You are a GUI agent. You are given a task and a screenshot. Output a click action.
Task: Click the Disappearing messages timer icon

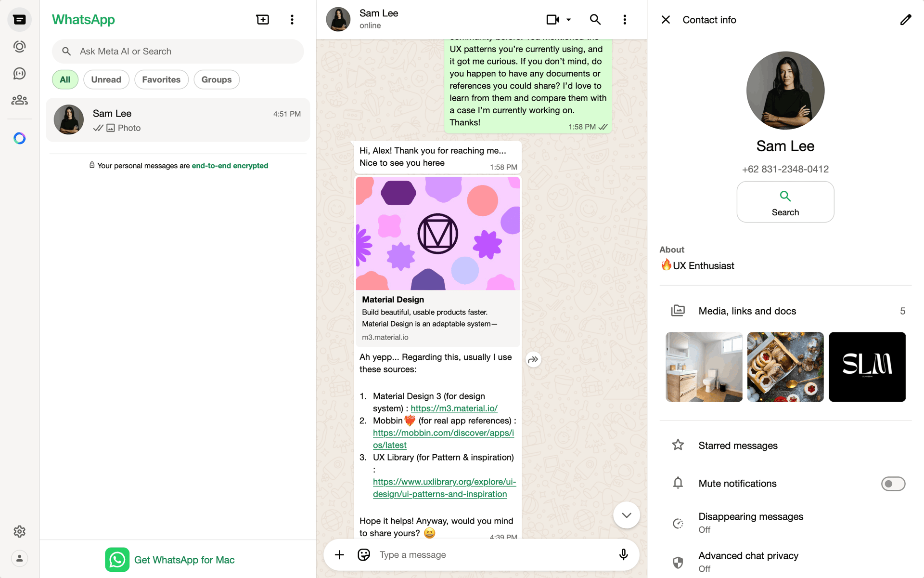678,524
